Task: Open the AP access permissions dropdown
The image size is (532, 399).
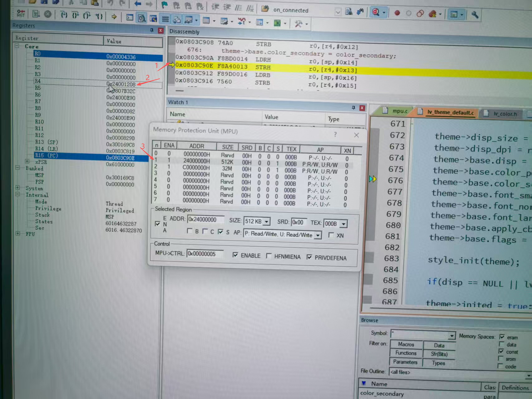Action: tap(318, 235)
